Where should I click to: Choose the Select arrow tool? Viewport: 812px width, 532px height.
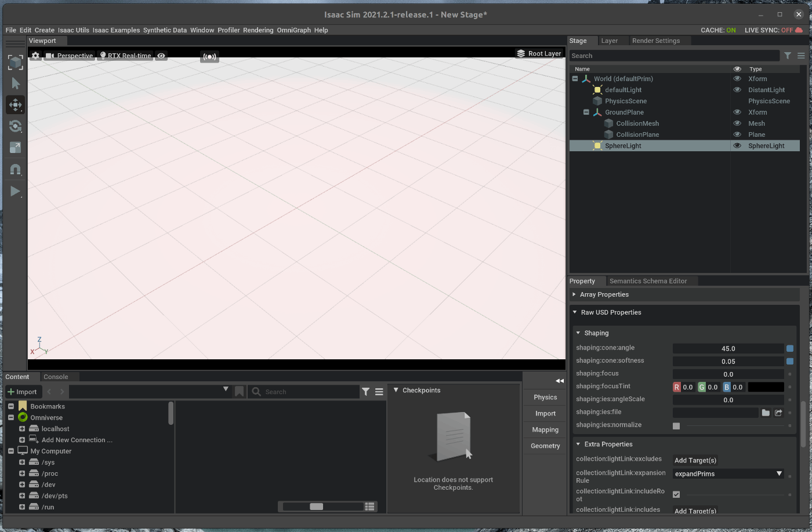point(15,83)
